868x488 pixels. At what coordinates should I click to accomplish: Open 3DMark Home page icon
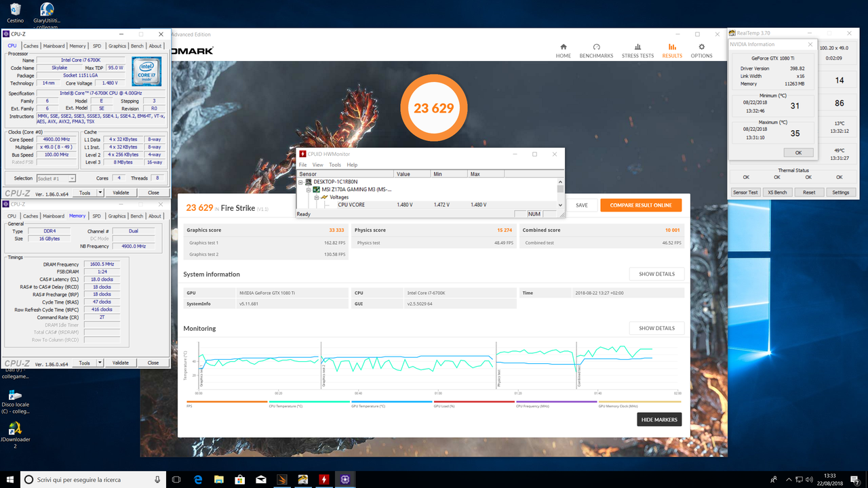point(563,47)
